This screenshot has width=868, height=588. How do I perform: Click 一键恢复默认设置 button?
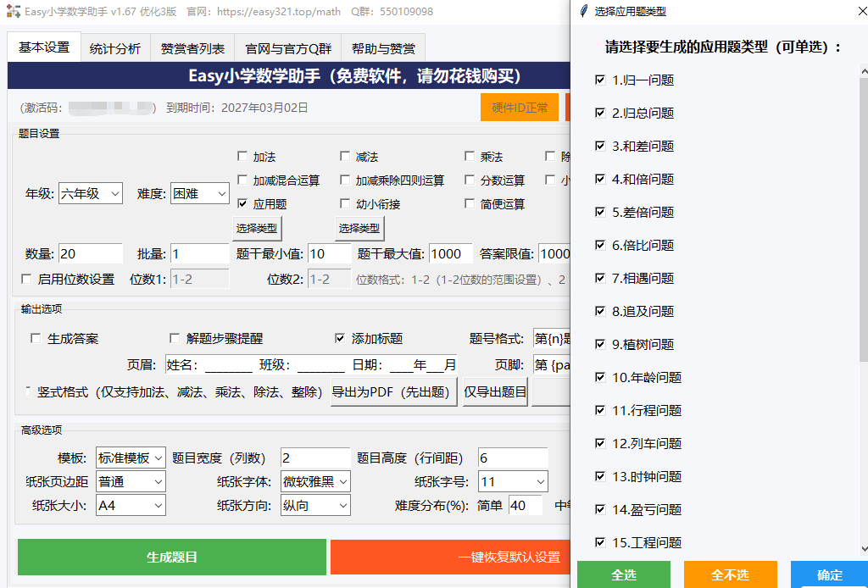(x=450, y=557)
